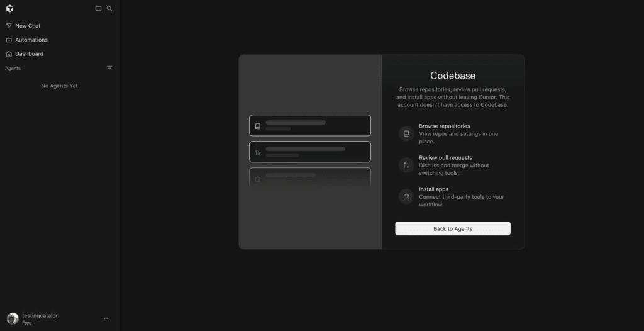Click the testingcatalog username
The height and width of the screenshot is (331, 644).
[40, 315]
